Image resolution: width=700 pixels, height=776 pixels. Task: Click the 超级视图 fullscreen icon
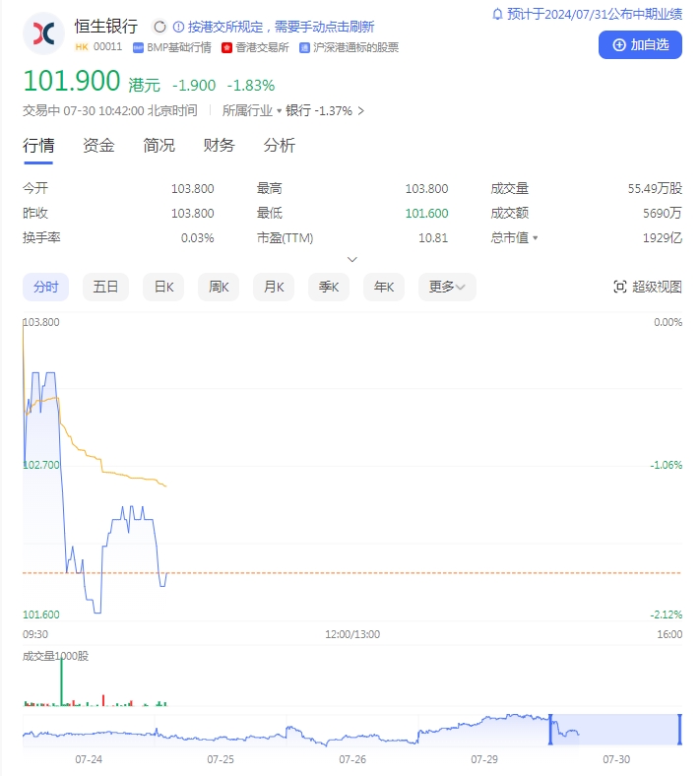coord(619,287)
